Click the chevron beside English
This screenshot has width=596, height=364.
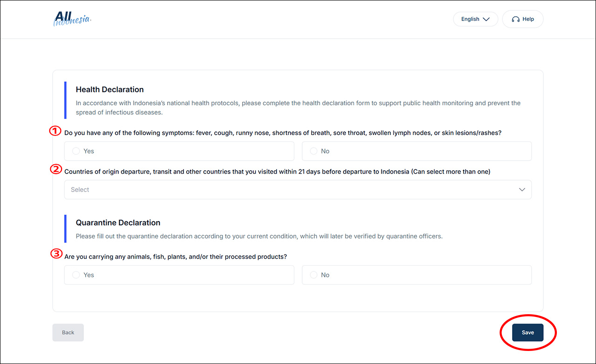click(x=486, y=19)
